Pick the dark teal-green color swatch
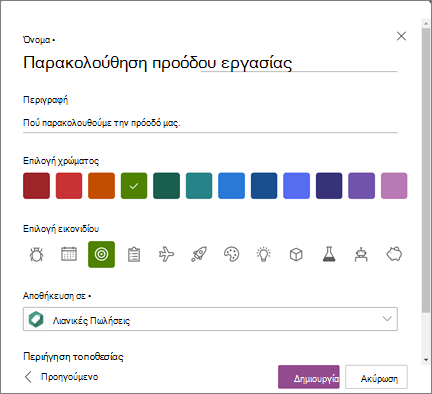432x394 pixels. [x=166, y=186]
